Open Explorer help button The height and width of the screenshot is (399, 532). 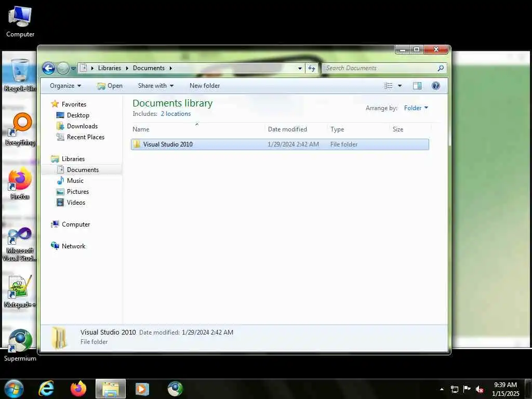436,86
